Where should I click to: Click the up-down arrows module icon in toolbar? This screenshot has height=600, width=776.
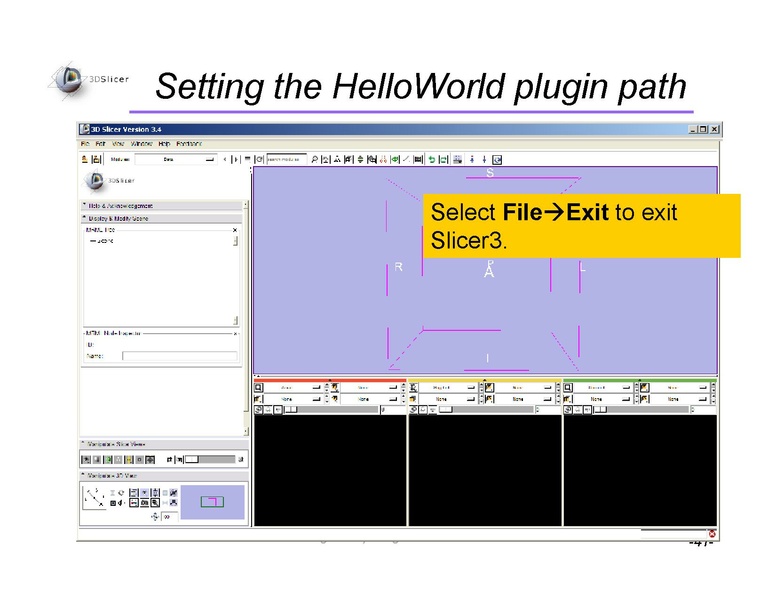pos(361,159)
